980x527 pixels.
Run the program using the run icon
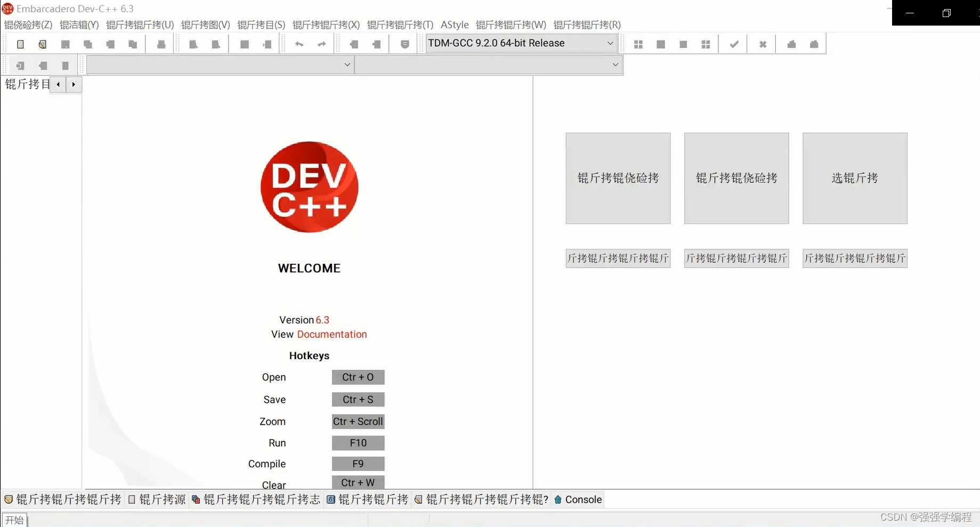[660, 44]
